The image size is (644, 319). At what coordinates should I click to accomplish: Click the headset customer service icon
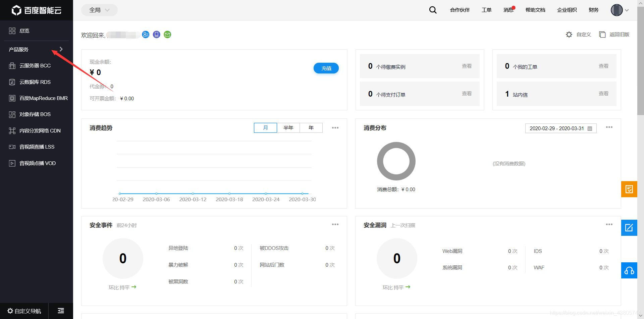pyautogui.click(x=629, y=270)
